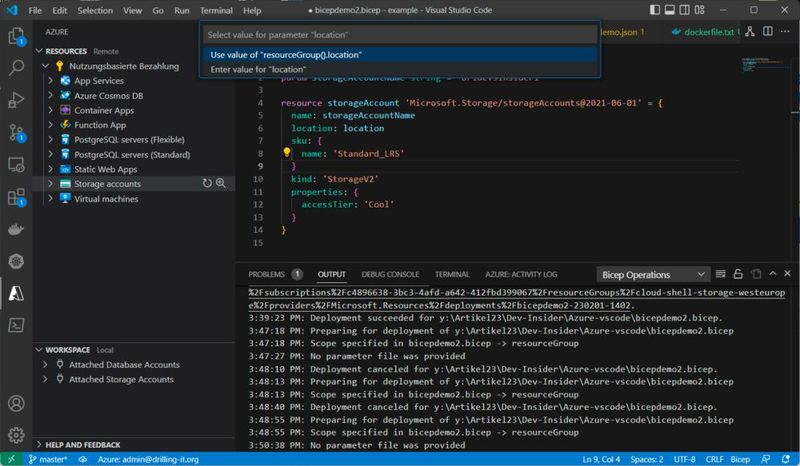Click the feedback icon in status bar
This screenshot has width=800, height=466.
point(766,459)
